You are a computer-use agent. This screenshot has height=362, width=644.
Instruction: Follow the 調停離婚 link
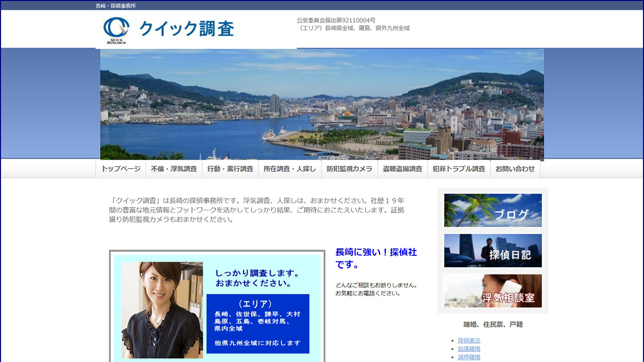click(470, 356)
